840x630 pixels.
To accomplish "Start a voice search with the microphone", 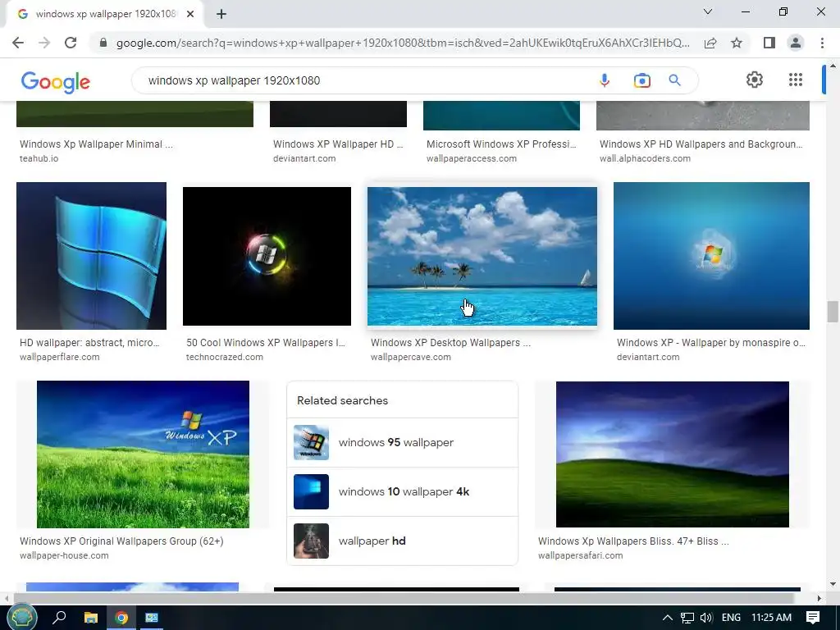I will (x=605, y=80).
